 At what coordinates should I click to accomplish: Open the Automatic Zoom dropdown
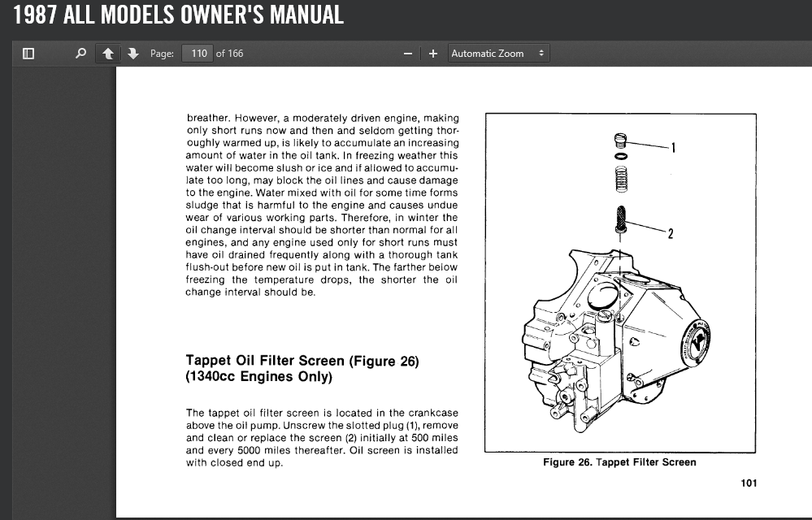[x=497, y=54]
